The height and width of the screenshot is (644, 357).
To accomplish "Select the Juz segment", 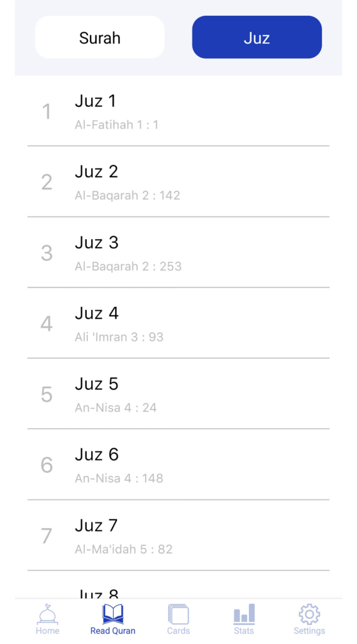I will point(257,37).
